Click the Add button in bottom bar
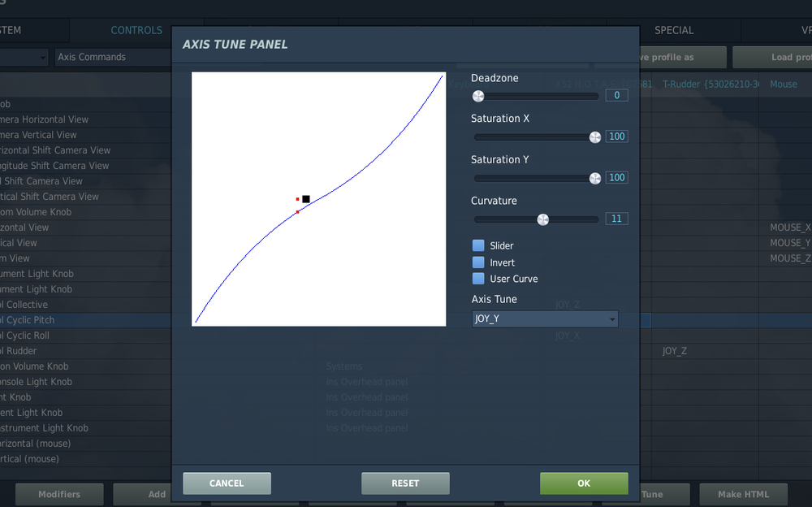812x507 pixels. point(143,495)
